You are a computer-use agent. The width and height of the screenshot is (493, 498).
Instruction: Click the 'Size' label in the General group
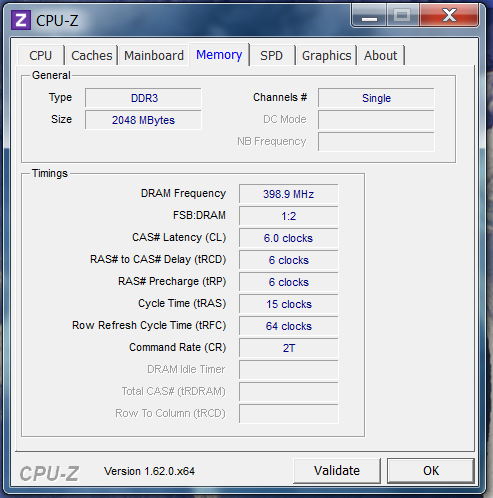tap(61, 119)
